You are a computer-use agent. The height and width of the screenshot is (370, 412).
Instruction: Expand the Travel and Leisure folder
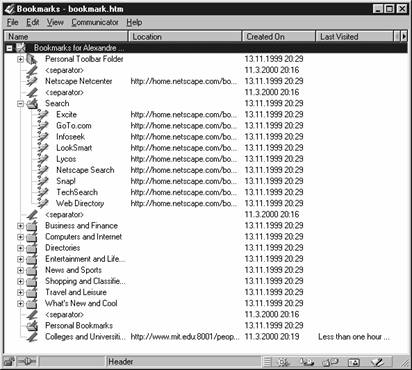tap(20, 293)
